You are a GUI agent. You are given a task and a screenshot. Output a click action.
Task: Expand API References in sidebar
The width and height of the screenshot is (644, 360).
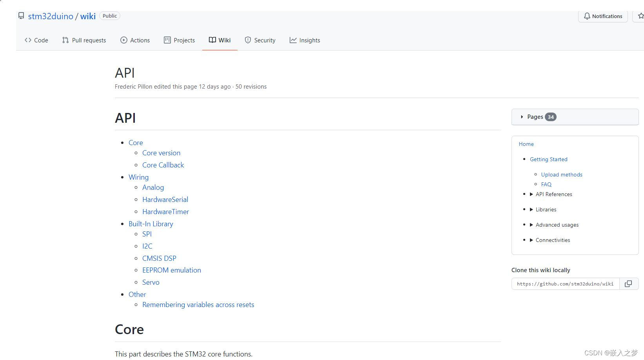532,194
